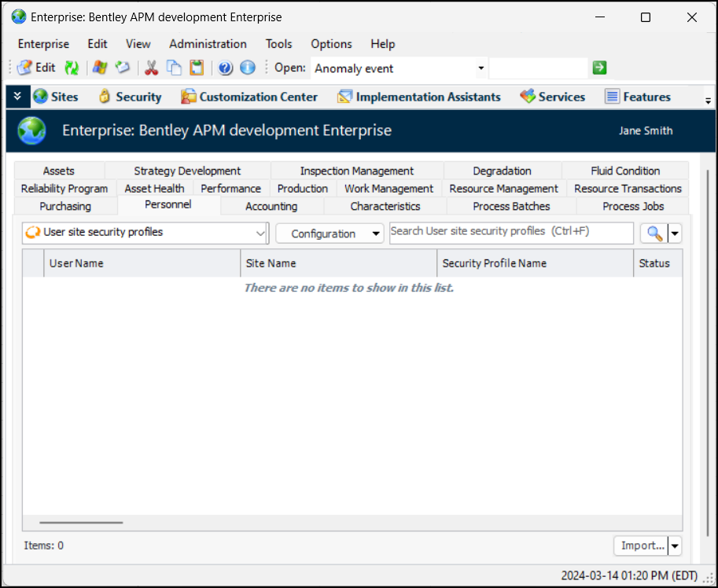Open the Configuration dropdown button
This screenshot has width=718, height=588.
(x=330, y=233)
